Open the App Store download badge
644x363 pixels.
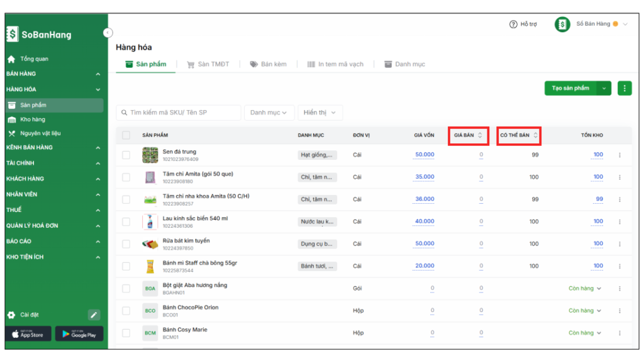coord(28,333)
